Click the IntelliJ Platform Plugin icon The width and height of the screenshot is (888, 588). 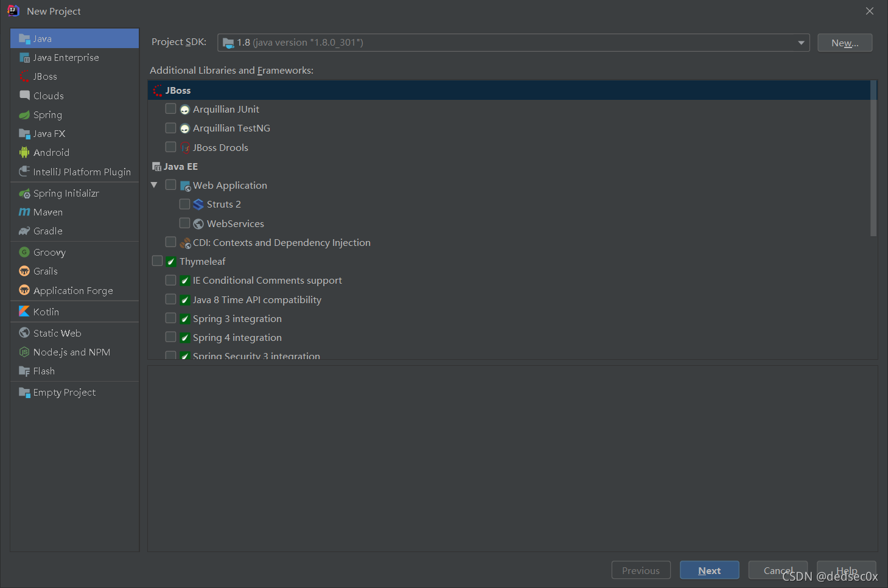pyautogui.click(x=24, y=172)
